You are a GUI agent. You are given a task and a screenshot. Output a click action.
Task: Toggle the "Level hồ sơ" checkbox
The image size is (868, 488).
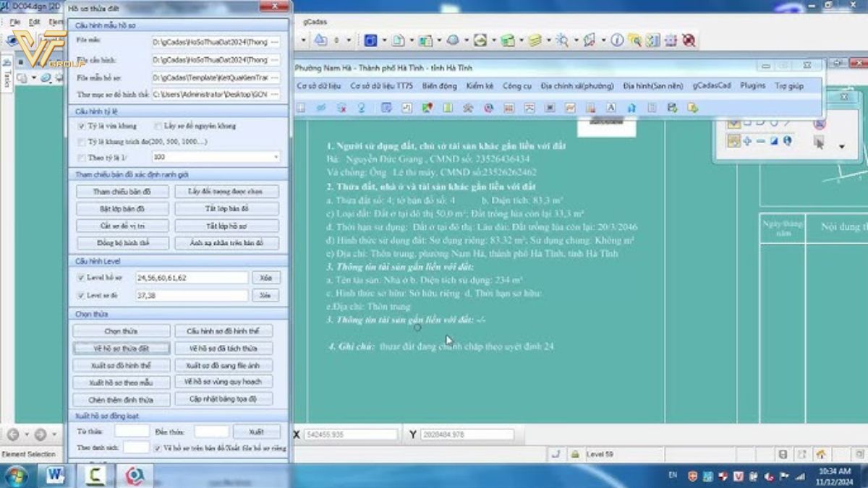click(x=81, y=278)
